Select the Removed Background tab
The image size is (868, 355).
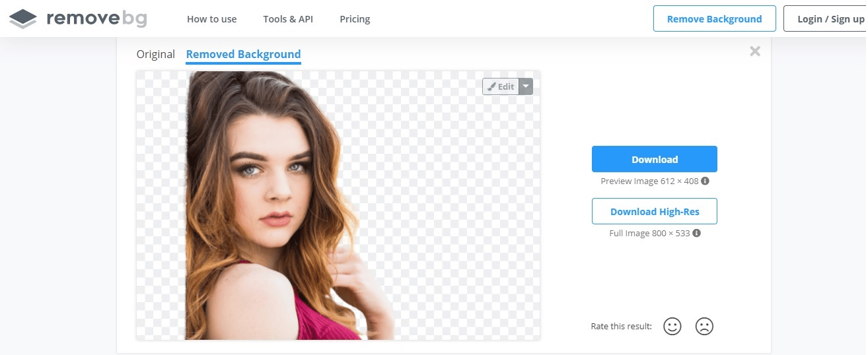[x=243, y=54]
